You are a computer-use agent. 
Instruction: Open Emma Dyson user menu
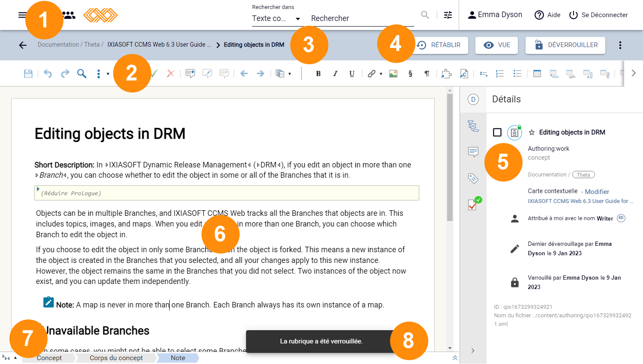495,15
